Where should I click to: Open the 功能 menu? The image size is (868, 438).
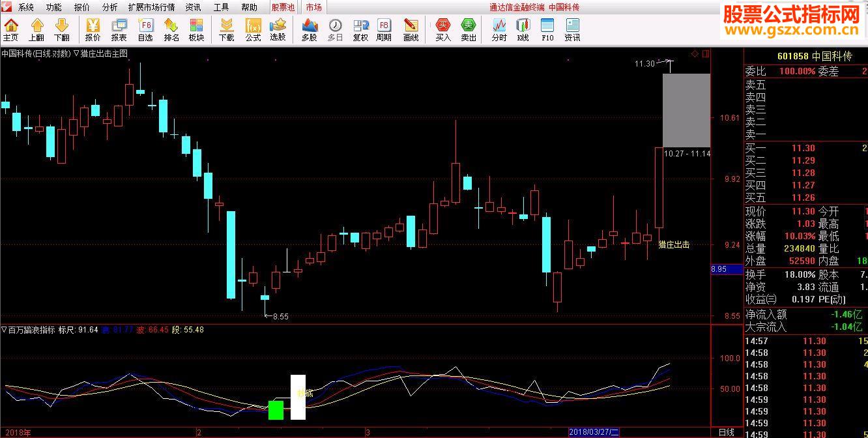(54, 7)
